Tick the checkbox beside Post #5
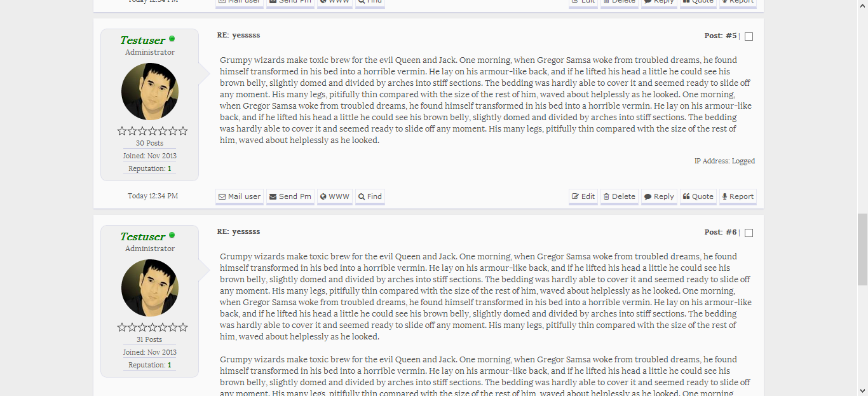This screenshot has height=396, width=868. pyautogui.click(x=749, y=37)
